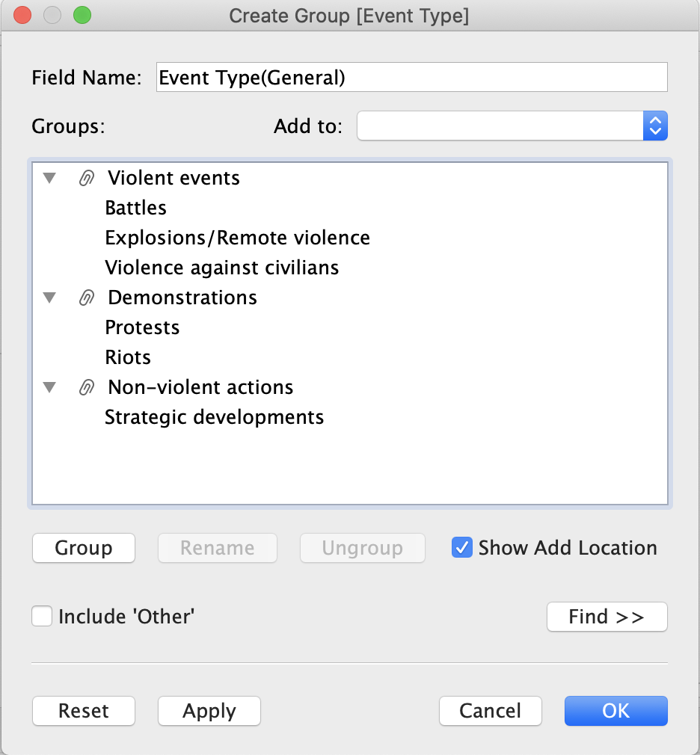Select Strategic developments item

point(215,417)
